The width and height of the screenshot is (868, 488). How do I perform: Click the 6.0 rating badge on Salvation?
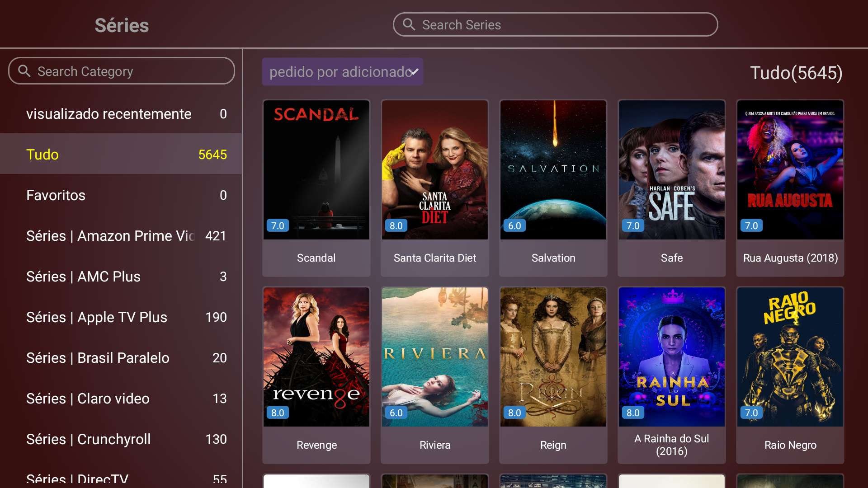(x=514, y=225)
